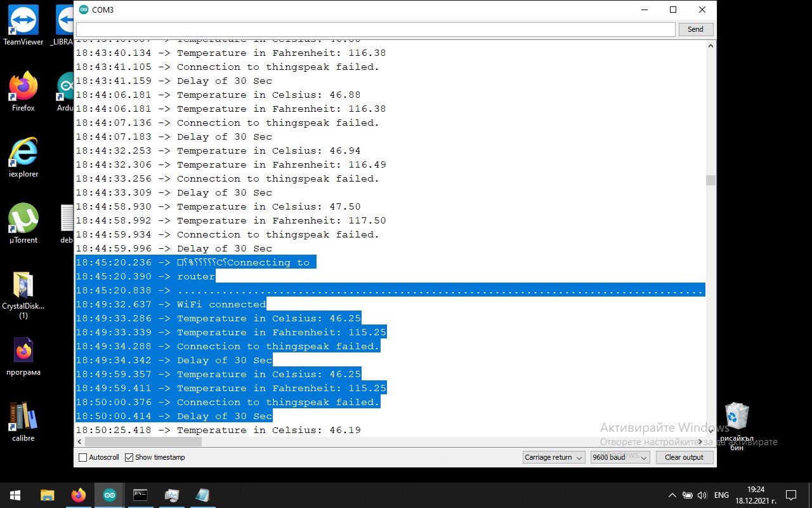Show hidden system tray icons
This screenshot has width=812, height=508.
[672, 495]
